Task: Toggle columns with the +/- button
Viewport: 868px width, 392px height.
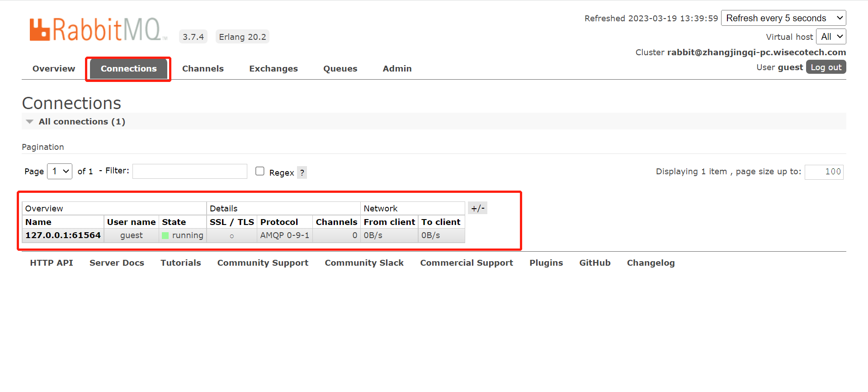Action: pos(477,208)
